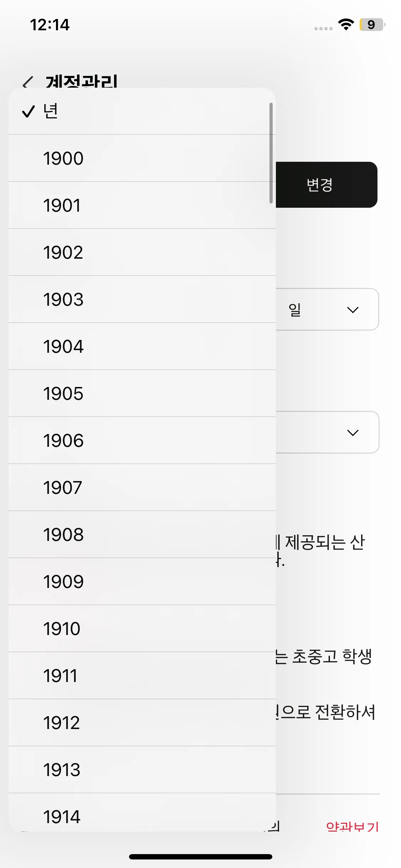Open the 일 day dropdown
401x868 pixels.
point(327,309)
